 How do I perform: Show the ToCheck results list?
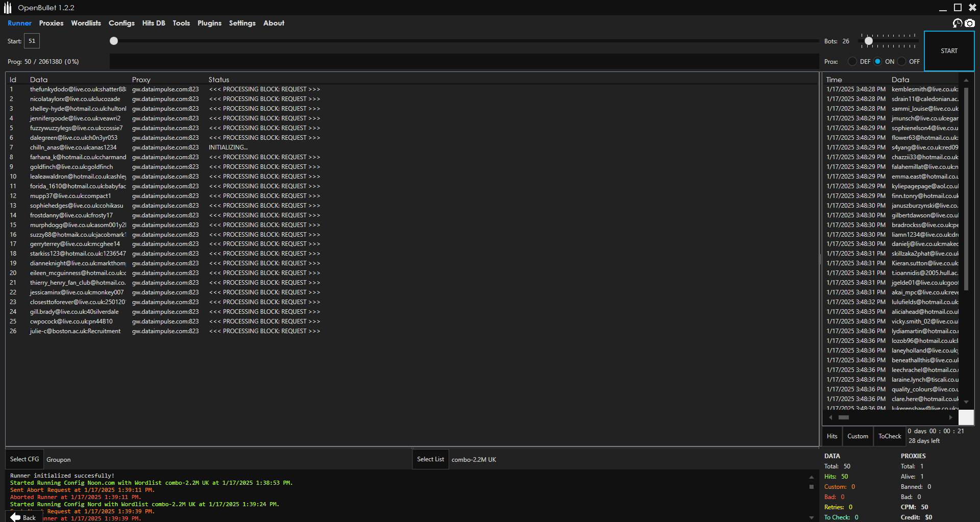coord(889,436)
